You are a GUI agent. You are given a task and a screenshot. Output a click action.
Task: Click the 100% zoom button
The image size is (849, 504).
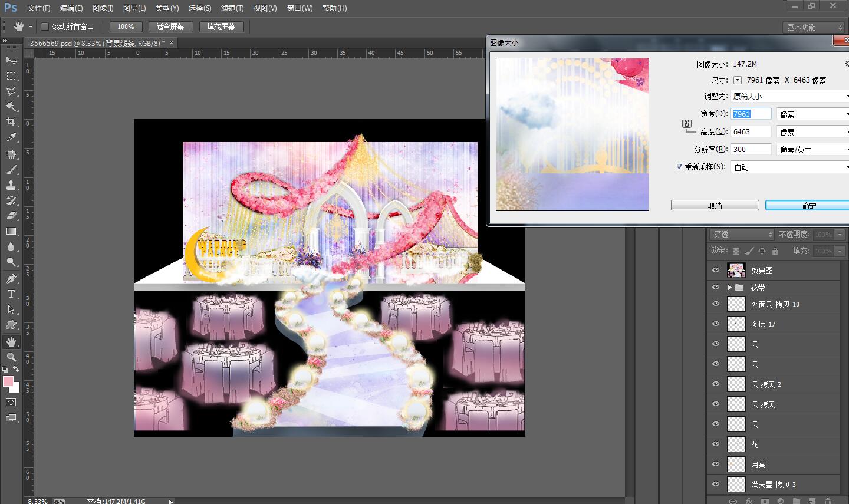click(126, 27)
